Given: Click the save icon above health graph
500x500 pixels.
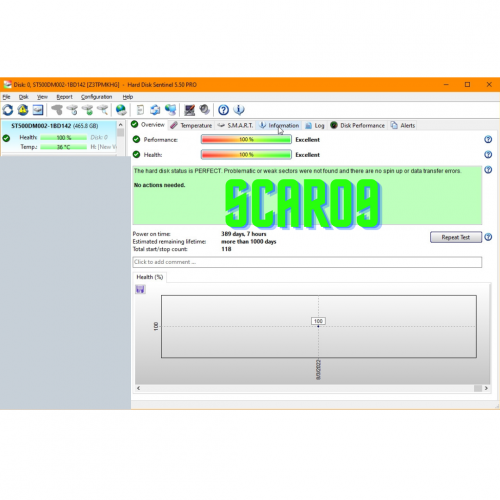Looking at the screenshot, I should [x=140, y=289].
